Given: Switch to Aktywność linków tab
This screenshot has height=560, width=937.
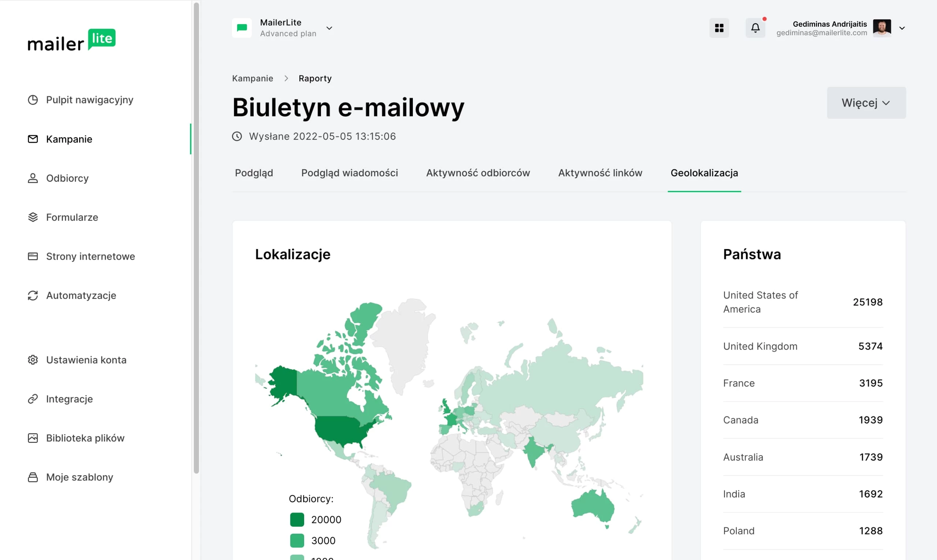Looking at the screenshot, I should [x=600, y=173].
